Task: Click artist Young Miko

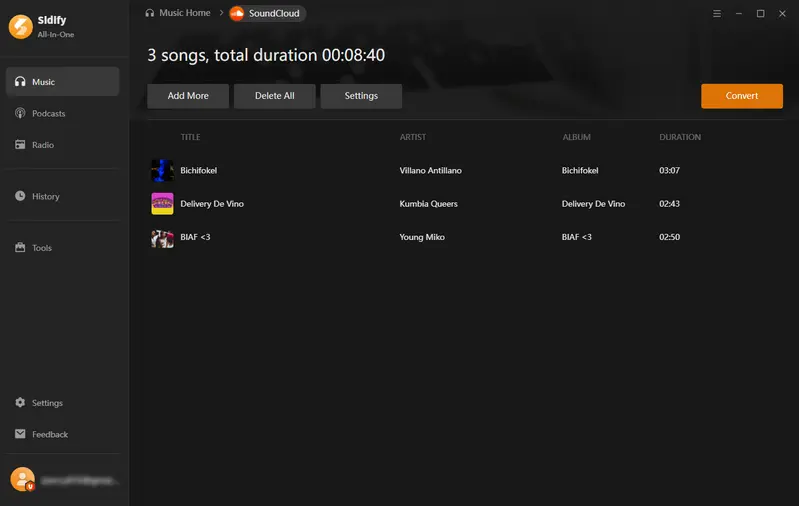Action: pos(422,237)
